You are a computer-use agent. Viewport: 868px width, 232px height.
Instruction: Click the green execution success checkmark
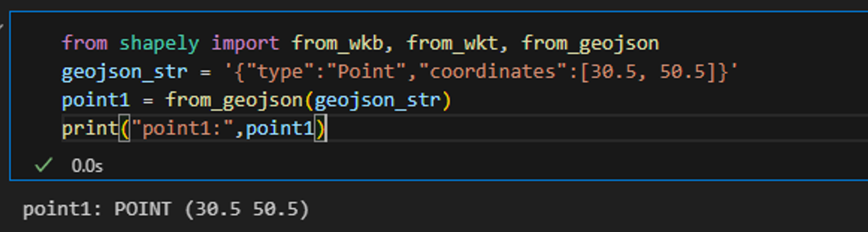pyautogui.click(x=43, y=165)
